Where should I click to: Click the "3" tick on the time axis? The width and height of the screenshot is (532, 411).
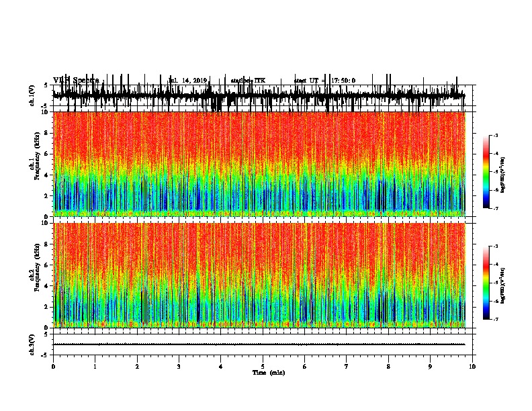click(179, 367)
